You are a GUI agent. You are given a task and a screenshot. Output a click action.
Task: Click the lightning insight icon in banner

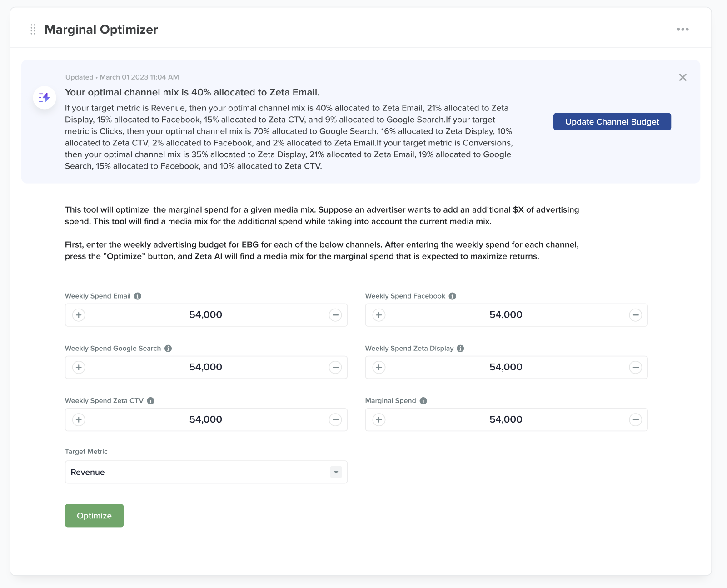coord(45,98)
